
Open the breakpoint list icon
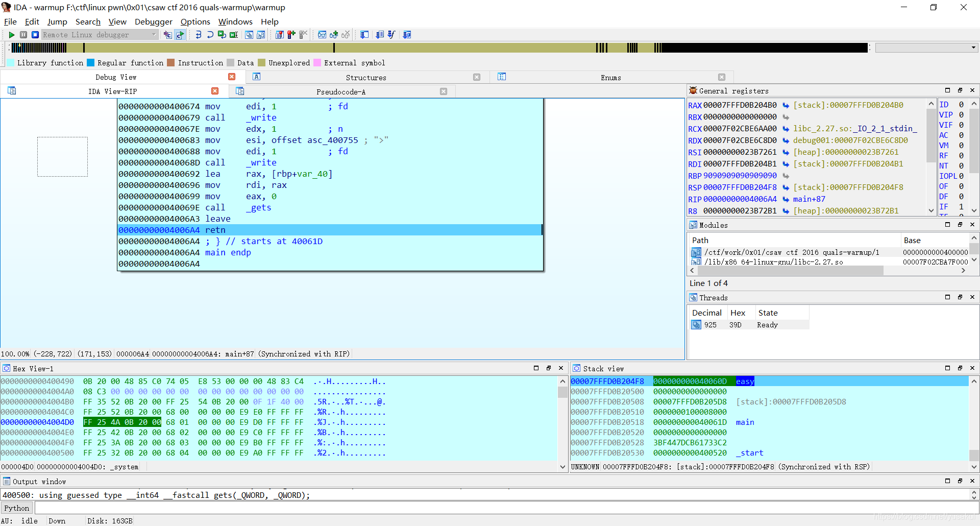click(x=279, y=35)
